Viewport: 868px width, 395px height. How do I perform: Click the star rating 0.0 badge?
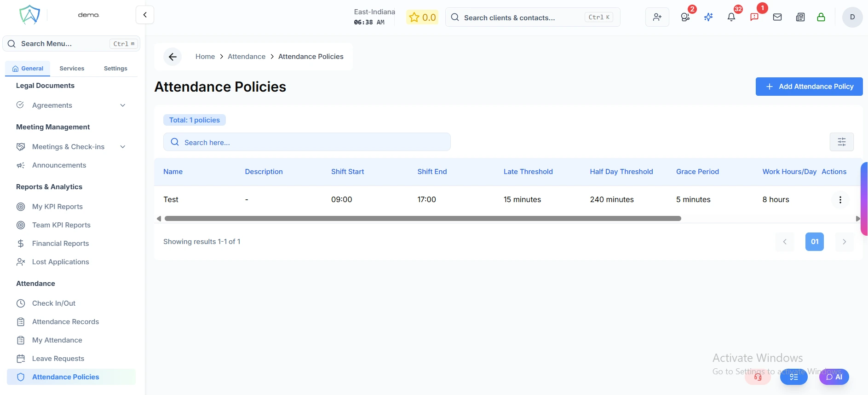(x=422, y=17)
